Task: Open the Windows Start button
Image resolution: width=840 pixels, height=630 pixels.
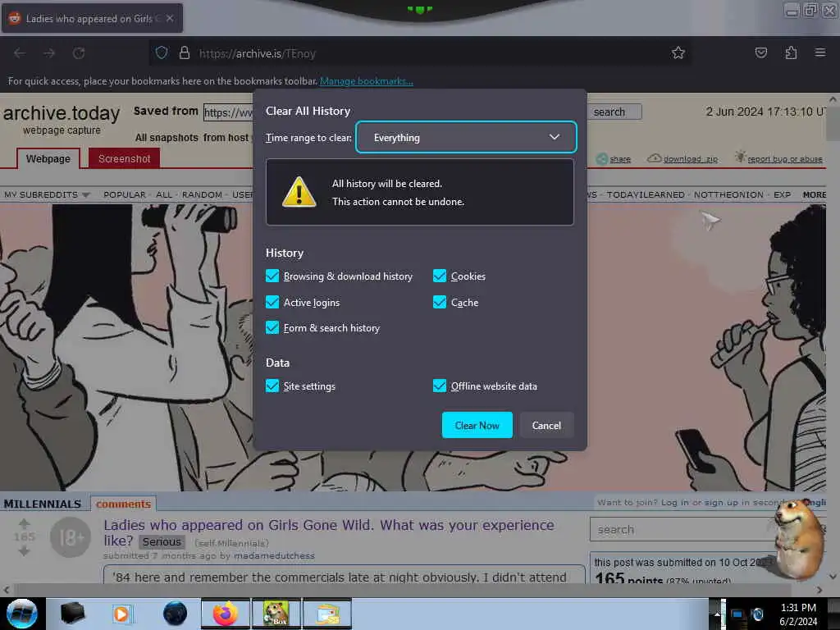Action: (22, 614)
